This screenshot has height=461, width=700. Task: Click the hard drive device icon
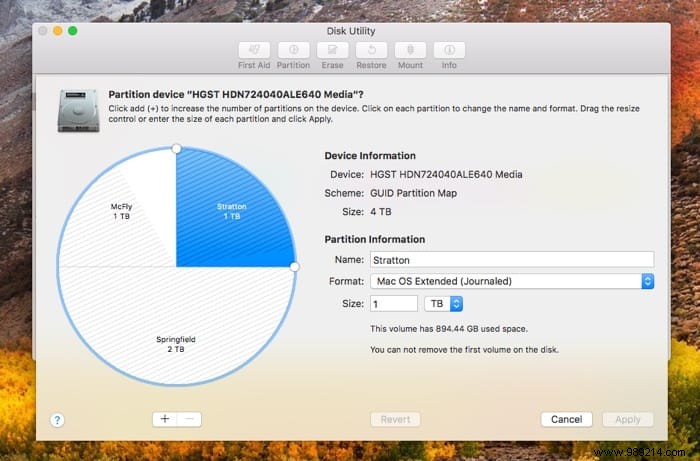(78, 110)
